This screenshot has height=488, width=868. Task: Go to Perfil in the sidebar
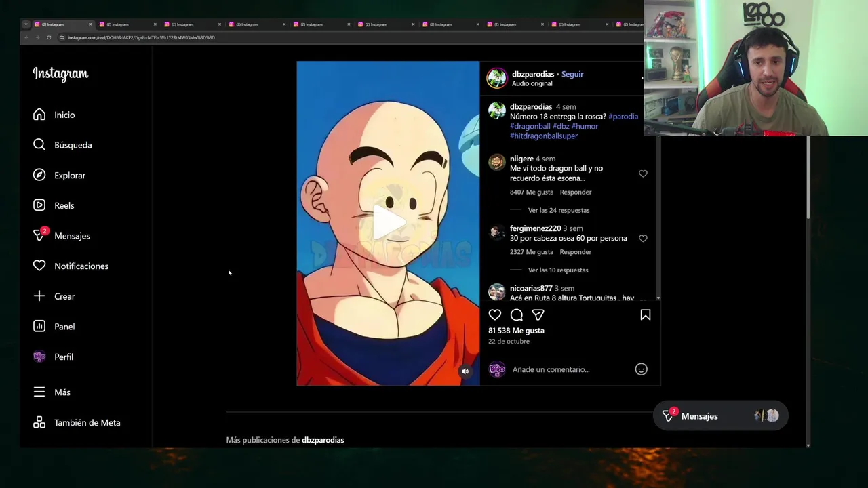click(x=53, y=357)
